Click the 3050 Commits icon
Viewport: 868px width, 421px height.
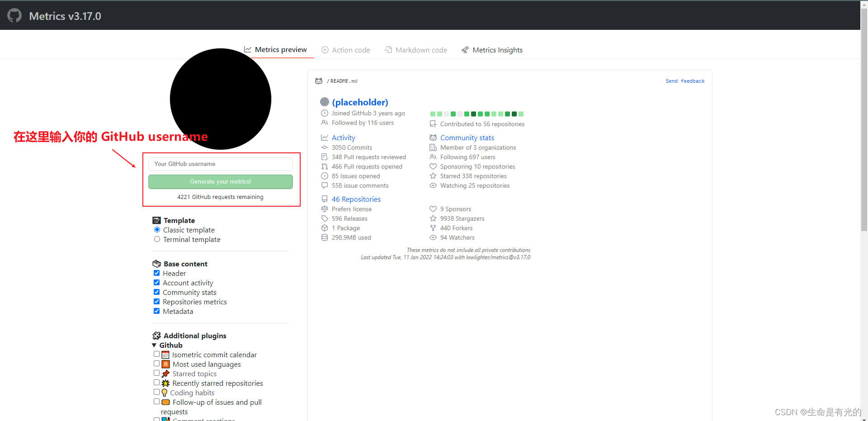tap(325, 147)
